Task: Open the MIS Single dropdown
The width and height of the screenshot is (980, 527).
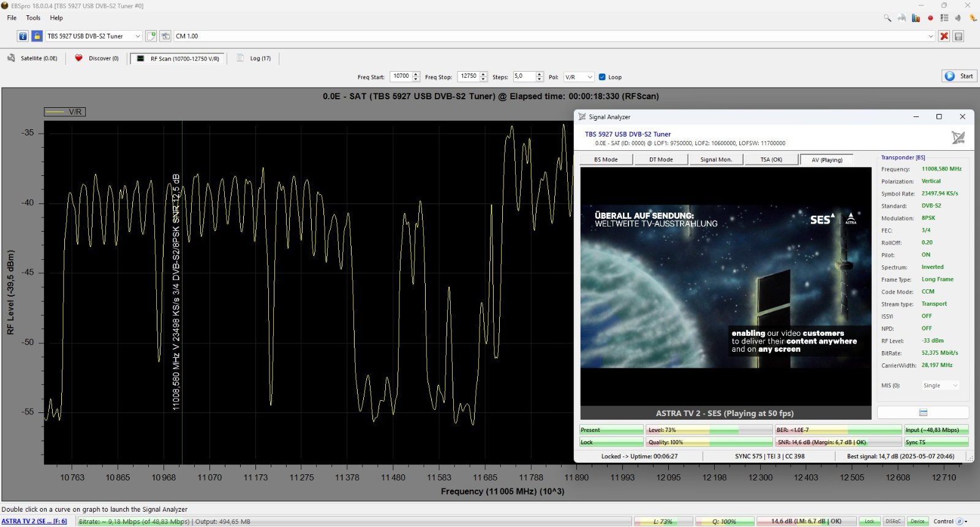Action: tap(940, 385)
